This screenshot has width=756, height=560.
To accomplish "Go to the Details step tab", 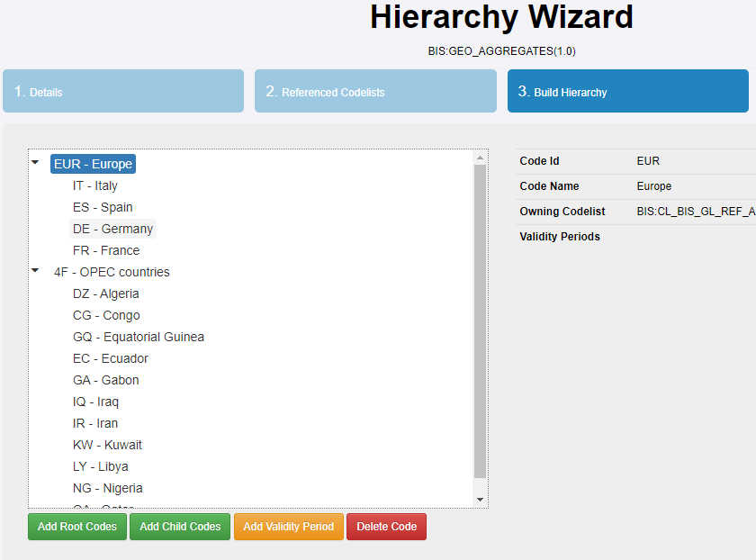I will pyautogui.click(x=123, y=92).
